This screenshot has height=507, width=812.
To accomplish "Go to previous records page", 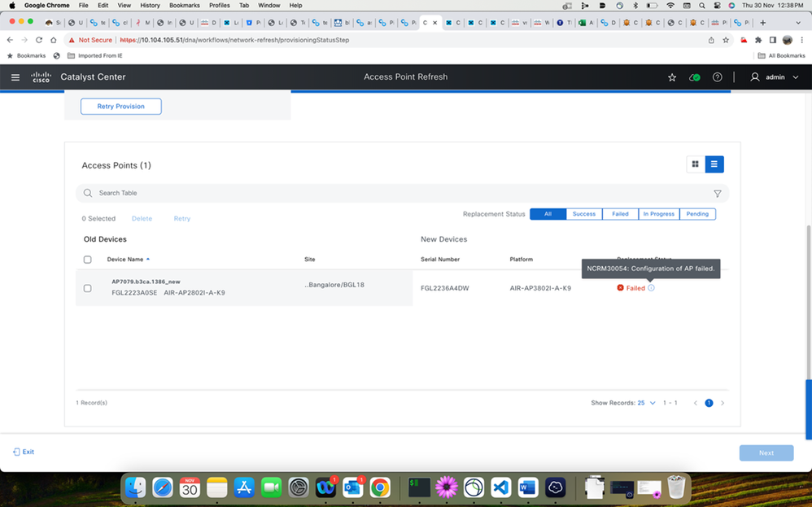I will click(x=696, y=403).
